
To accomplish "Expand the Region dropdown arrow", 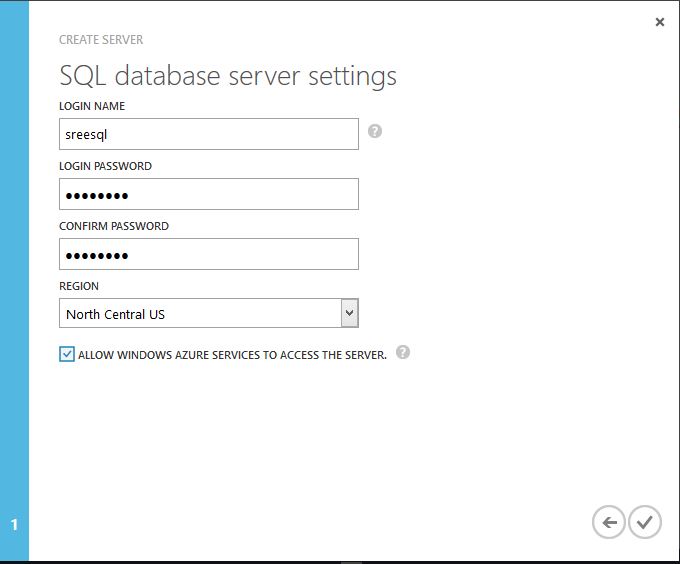I will [348, 313].
